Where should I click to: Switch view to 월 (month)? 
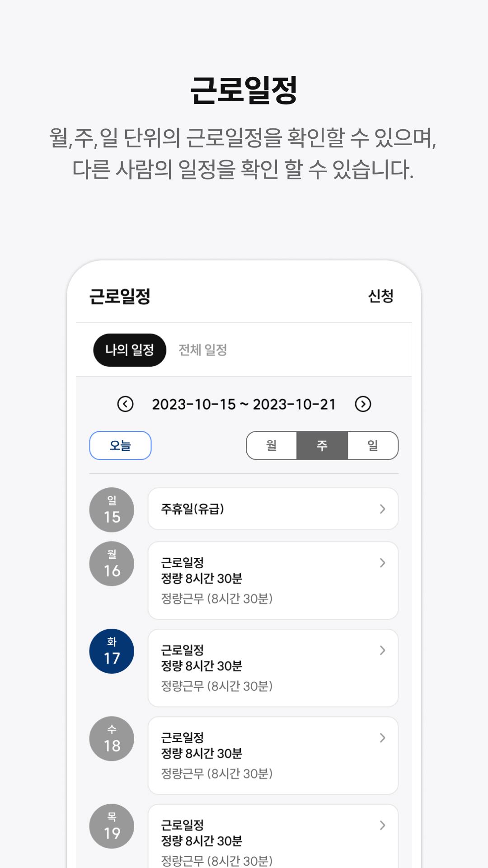(x=272, y=445)
